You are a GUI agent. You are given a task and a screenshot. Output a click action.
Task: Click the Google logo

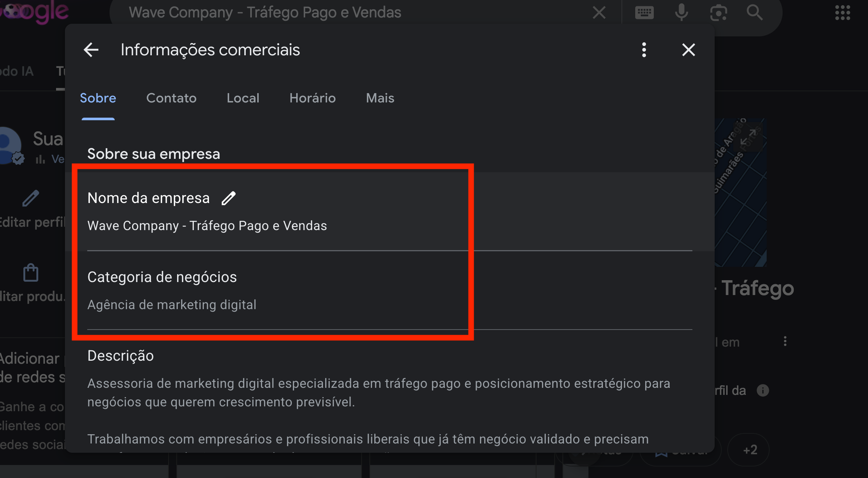coord(34,12)
